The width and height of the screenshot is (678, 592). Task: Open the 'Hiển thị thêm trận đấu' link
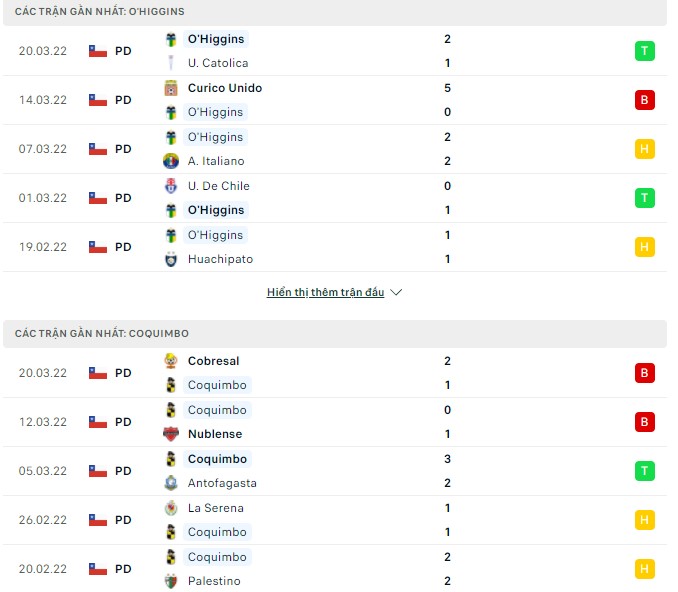coord(325,293)
